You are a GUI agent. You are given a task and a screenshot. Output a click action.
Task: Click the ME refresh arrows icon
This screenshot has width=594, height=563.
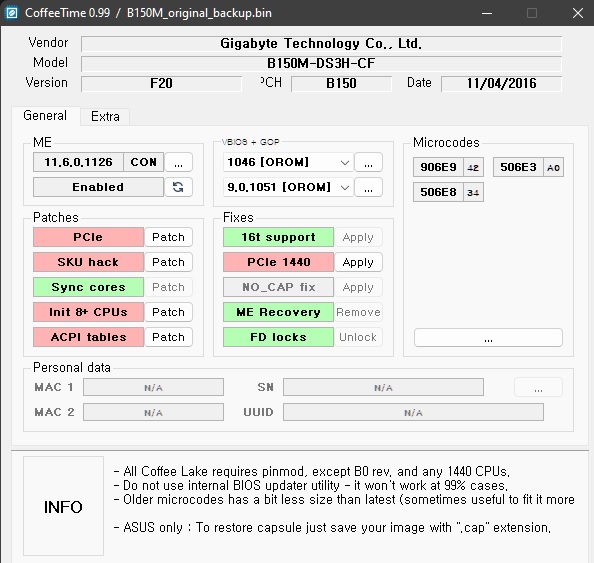pyautogui.click(x=178, y=187)
